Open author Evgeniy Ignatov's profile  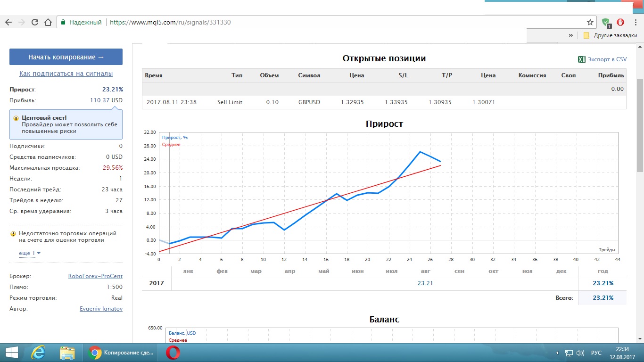(101, 309)
